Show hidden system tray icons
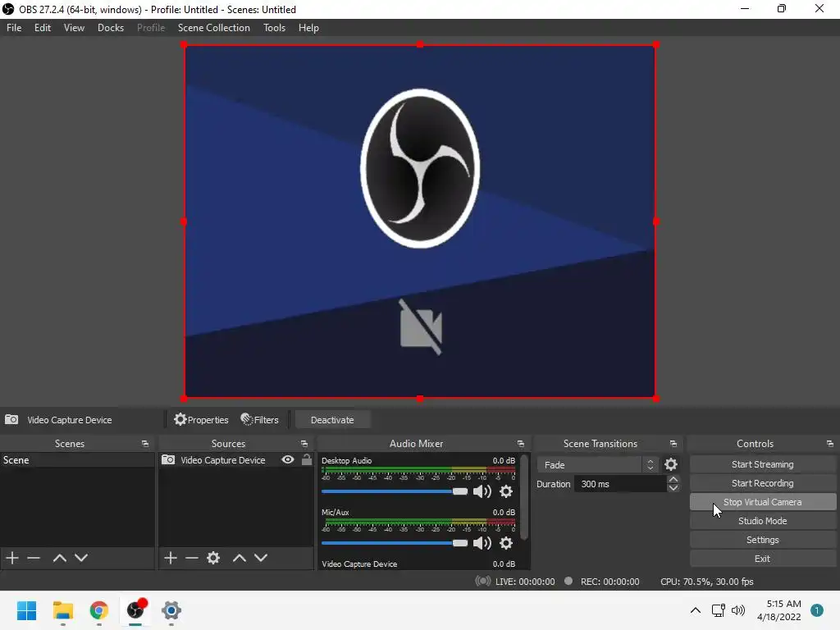This screenshot has height=630, width=840. coord(696,610)
